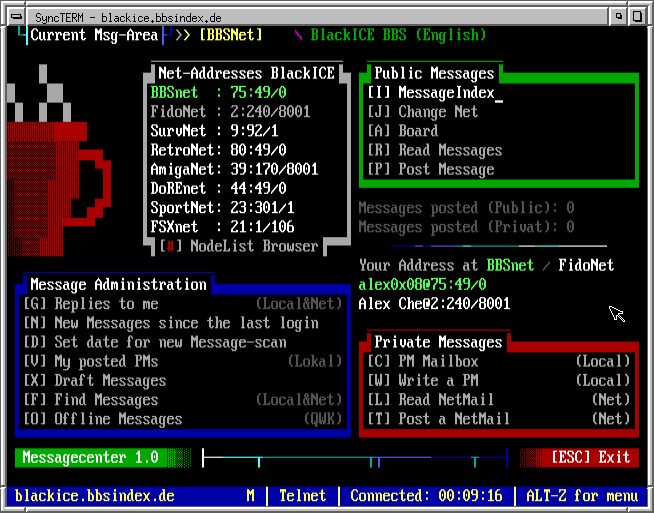The image size is (654, 513).
Task: Click the [ESC] Exit button
Action: pos(590,457)
